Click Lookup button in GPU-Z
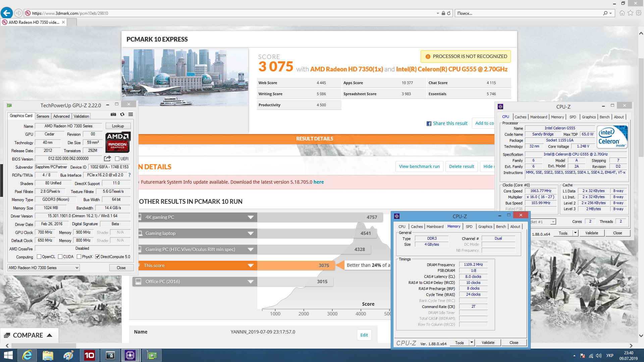644x362 pixels. [118, 126]
